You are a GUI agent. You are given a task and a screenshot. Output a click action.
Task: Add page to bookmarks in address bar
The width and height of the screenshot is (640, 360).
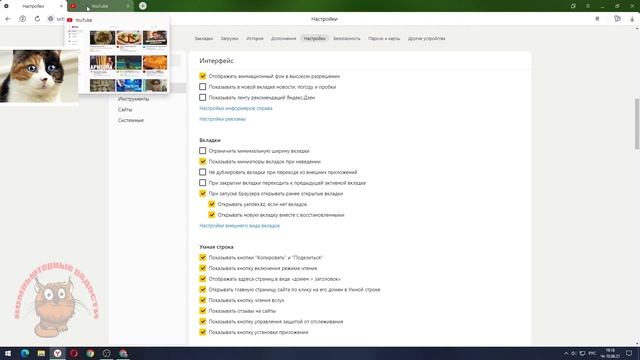click(597, 19)
